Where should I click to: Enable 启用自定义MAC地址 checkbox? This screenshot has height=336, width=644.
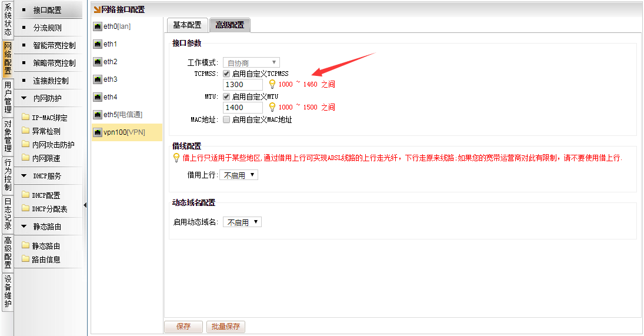[226, 119]
